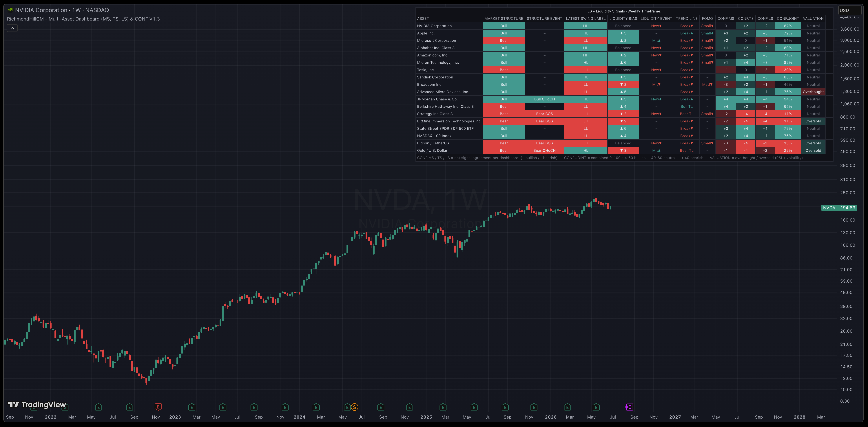Open the earnings marker near Nov 2025
The image size is (868, 427).
534,407
